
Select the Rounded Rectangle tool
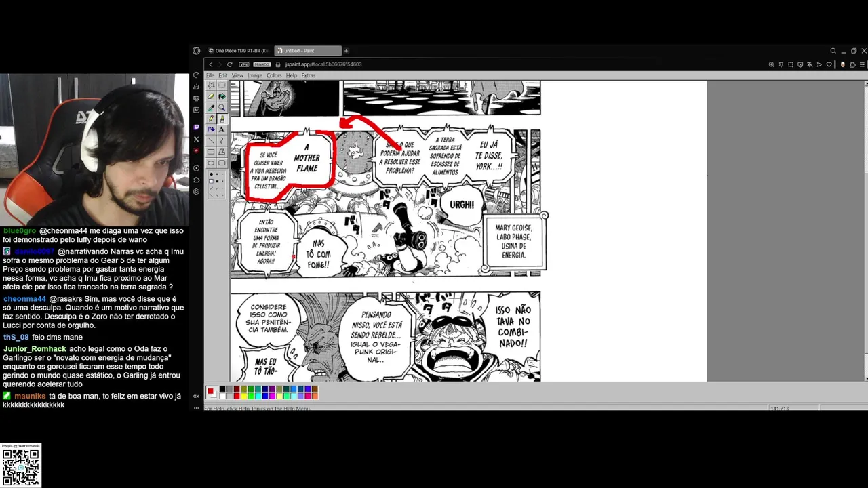[x=222, y=163]
